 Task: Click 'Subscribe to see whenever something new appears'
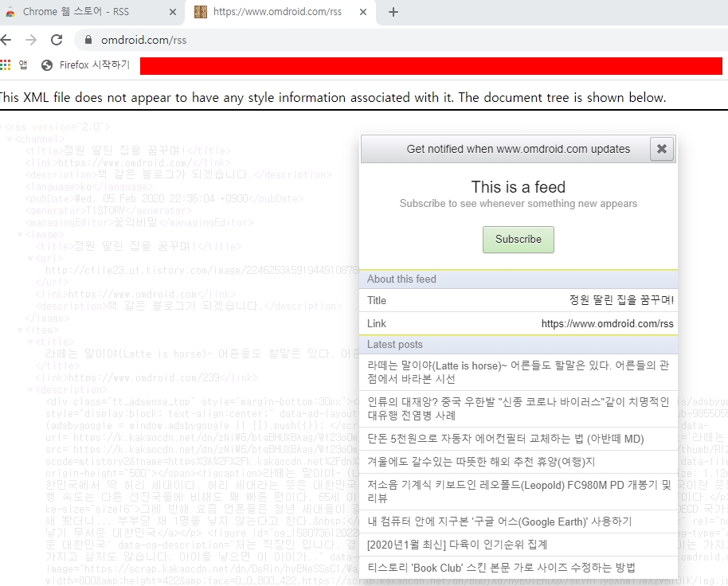(x=519, y=203)
